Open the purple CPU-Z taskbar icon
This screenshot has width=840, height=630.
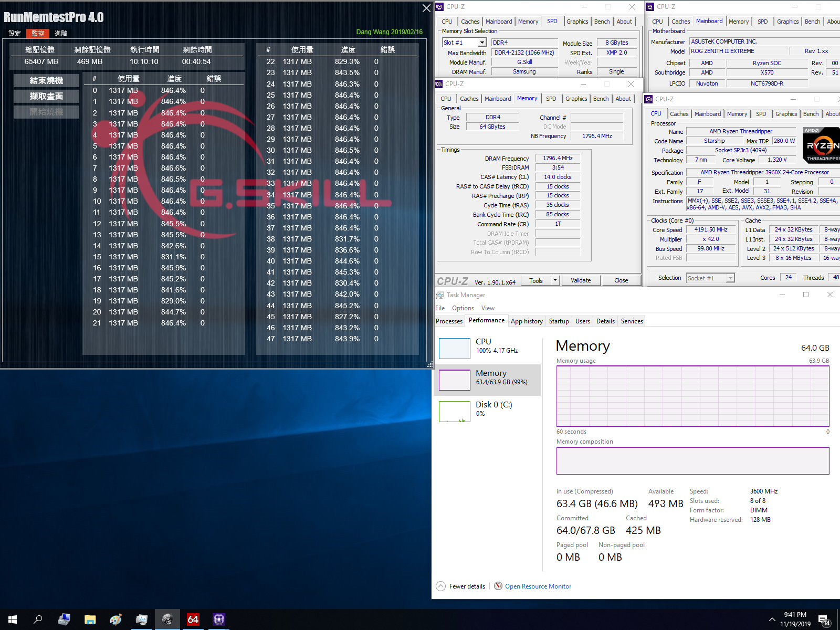click(218, 619)
